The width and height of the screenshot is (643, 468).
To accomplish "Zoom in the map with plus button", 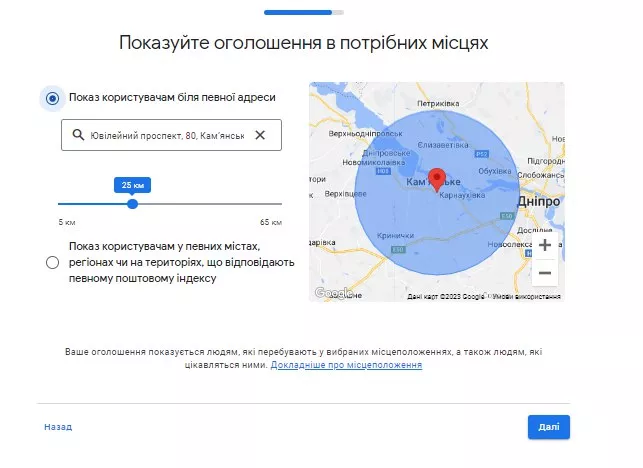I will click(545, 245).
